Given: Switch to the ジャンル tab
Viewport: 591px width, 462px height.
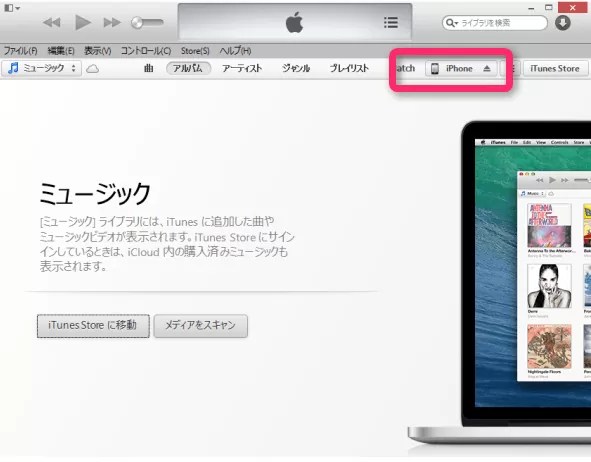Looking at the screenshot, I should click(x=296, y=68).
